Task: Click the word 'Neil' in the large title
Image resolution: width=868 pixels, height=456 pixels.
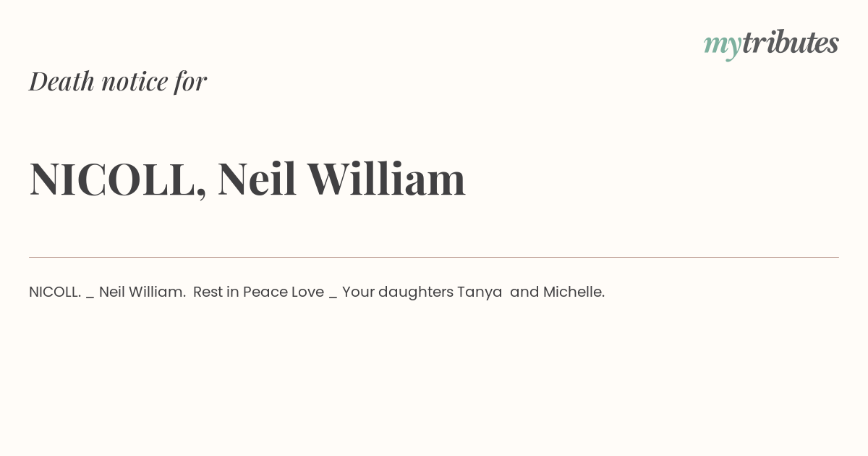Action: tap(258, 178)
